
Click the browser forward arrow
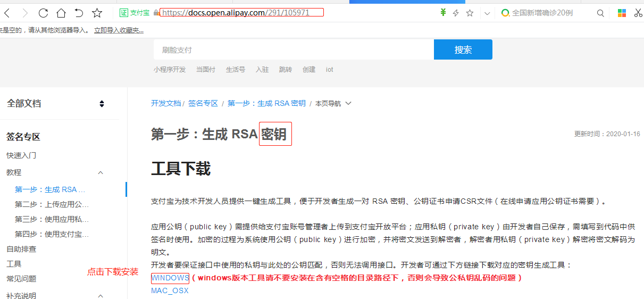25,13
